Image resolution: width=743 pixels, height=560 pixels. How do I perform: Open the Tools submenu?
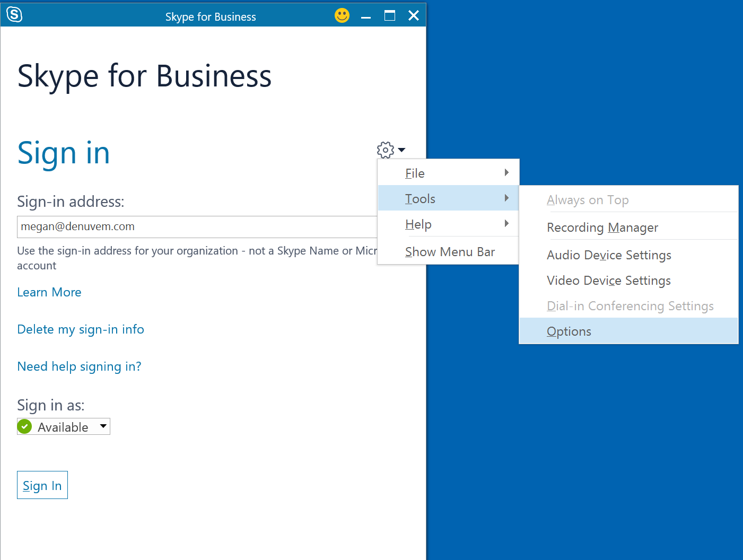coord(448,198)
